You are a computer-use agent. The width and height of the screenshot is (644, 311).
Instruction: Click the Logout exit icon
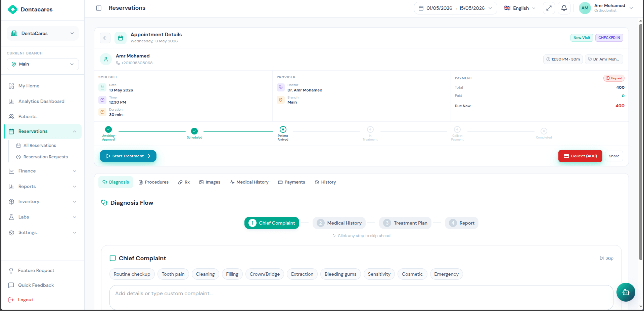[x=11, y=300]
